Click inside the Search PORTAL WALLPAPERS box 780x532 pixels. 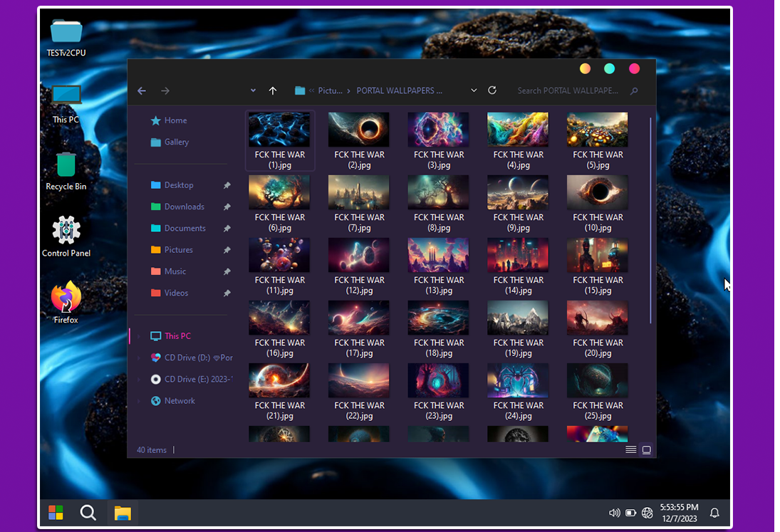coord(570,90)
